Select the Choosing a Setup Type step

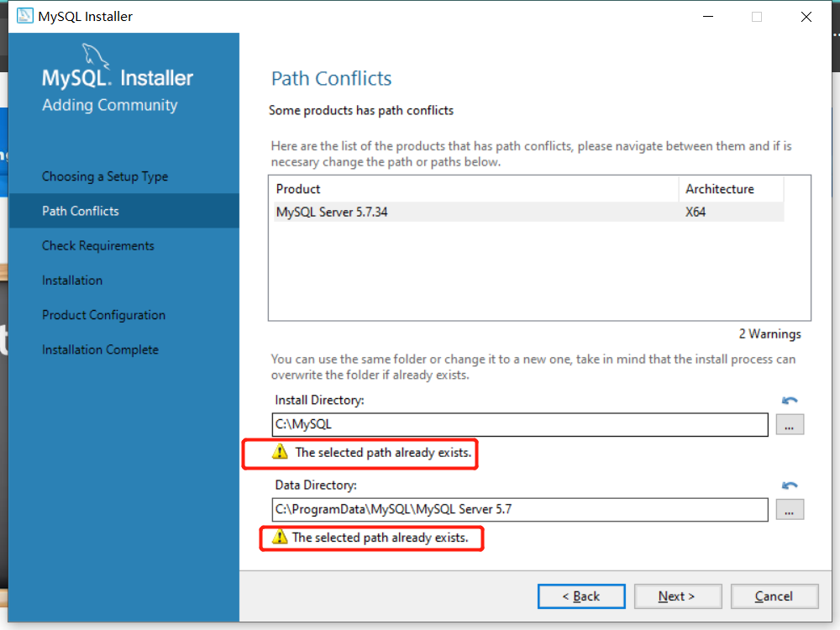[x=105, y=176]
